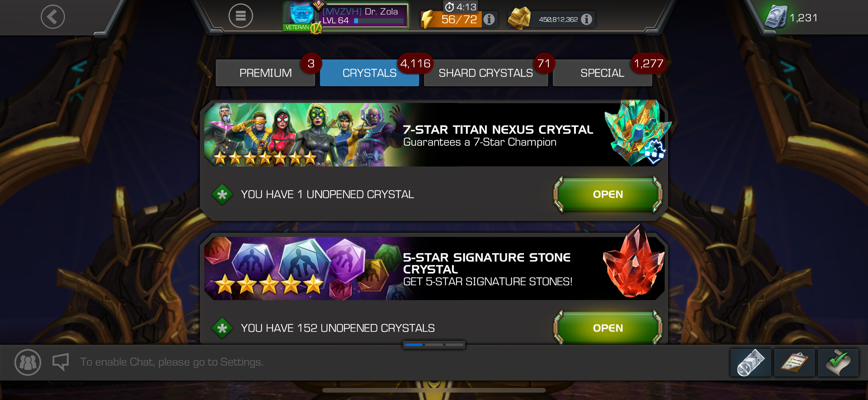Image resolution: width=868 pixels, height=400 pixels.
Task: Open the chat speech bubble
Action: tap(61, 362)
